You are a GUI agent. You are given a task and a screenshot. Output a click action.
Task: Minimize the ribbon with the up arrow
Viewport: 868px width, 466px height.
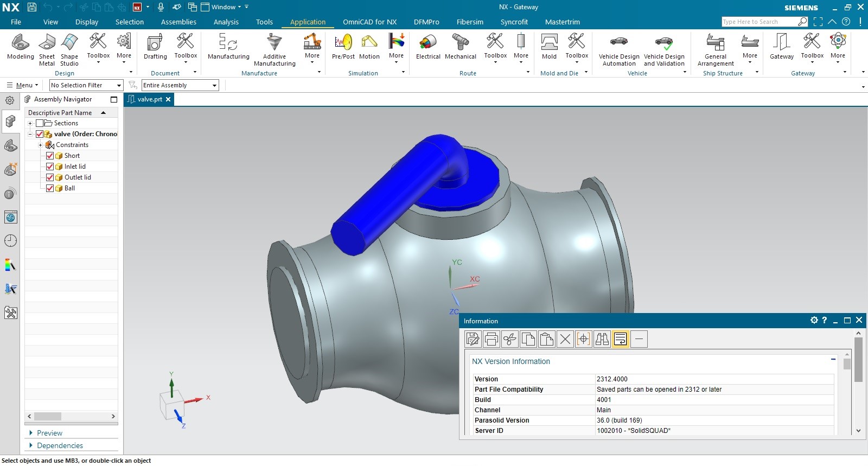coord(832,22)
